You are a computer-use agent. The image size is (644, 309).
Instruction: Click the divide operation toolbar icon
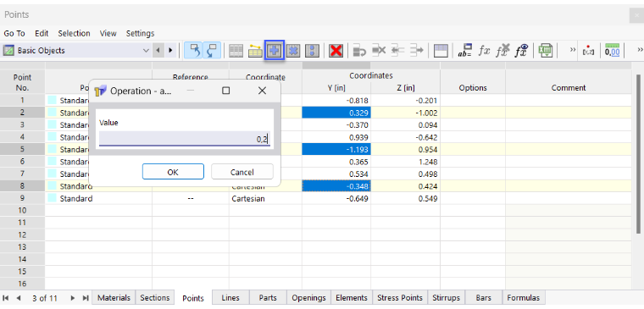coord(313,51)
